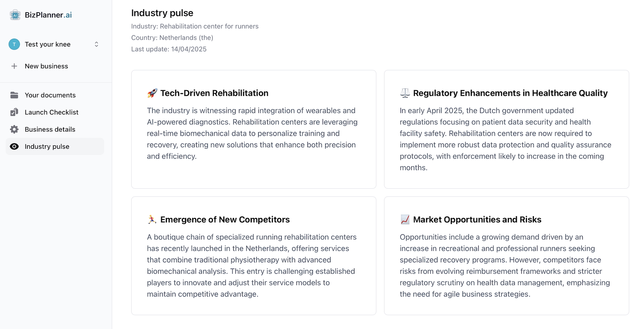The width and height of the screenshot is (644, 329).
Task: Create a New business
Action: click(47, 66)
